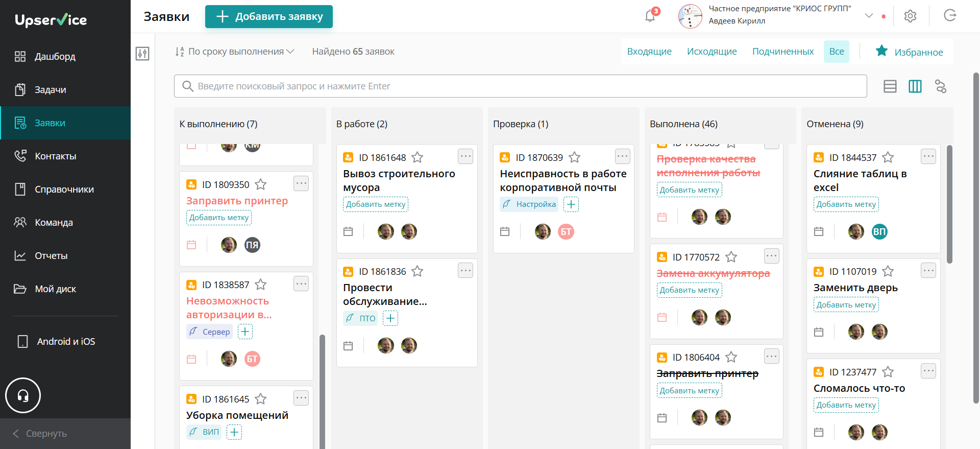Add tag on Заменить дверь card
The height and width of the screenshot is (449, 980).
[x=846, y=305]
